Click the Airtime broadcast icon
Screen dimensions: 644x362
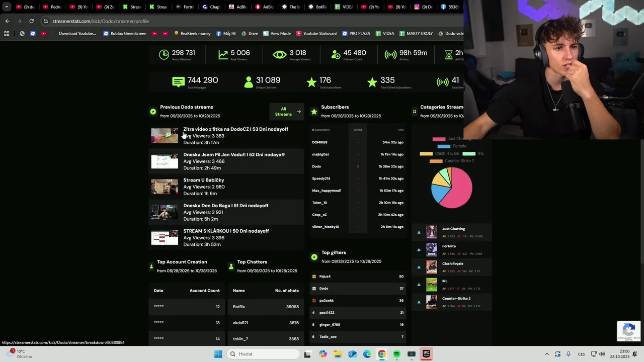(390, 55)
